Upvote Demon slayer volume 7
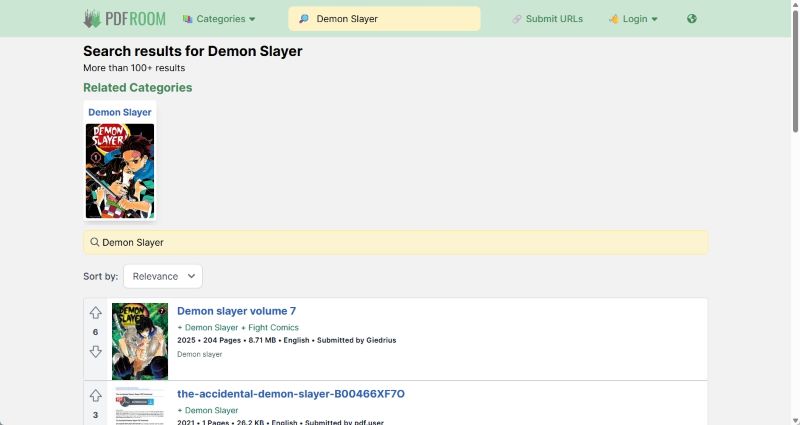 pos(95,313)
